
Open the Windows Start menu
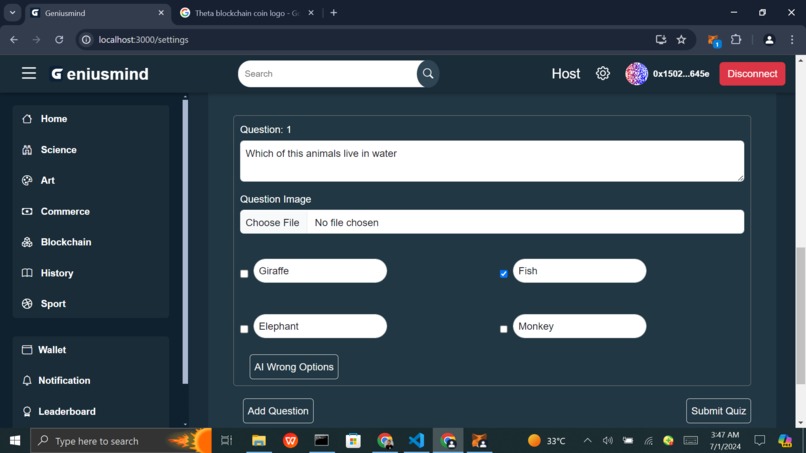[15, 441]
